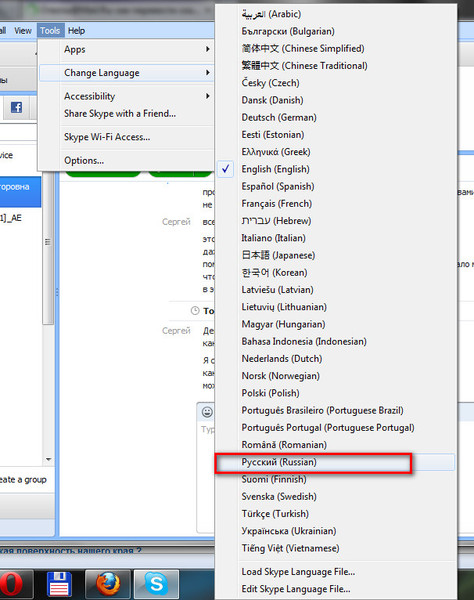Screen dimensions: 474x600
Task: Click the Facebook icon in Skype toolbar
Action: point(16,108)
